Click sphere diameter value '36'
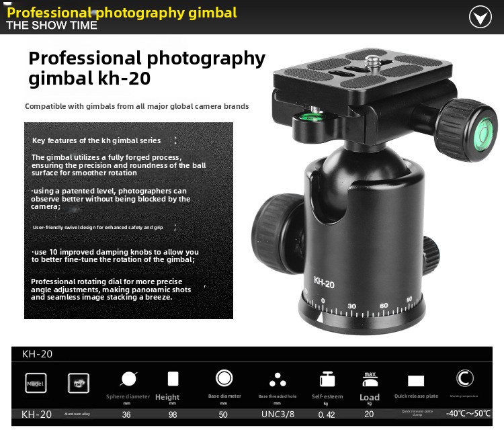 [126, 415]
